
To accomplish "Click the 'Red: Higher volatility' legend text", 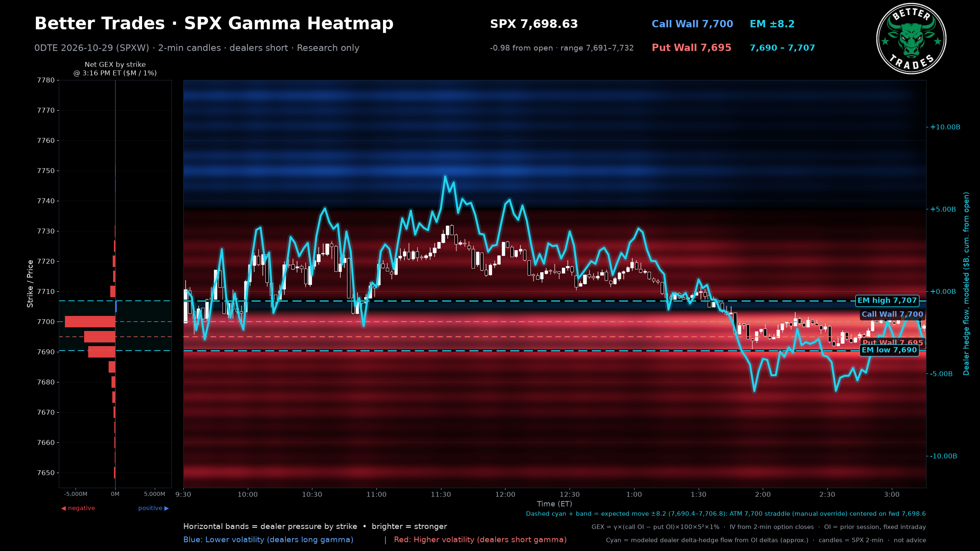I will [480, 540].
